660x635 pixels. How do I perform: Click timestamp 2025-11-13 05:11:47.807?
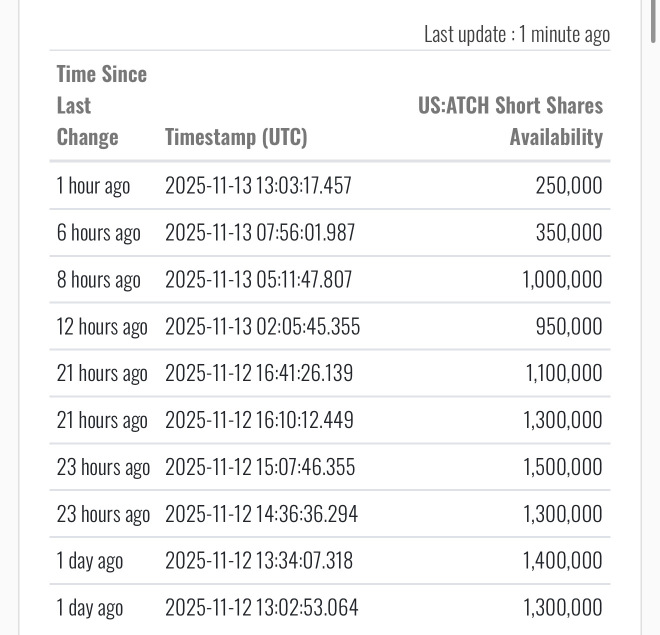coord(258,280)
